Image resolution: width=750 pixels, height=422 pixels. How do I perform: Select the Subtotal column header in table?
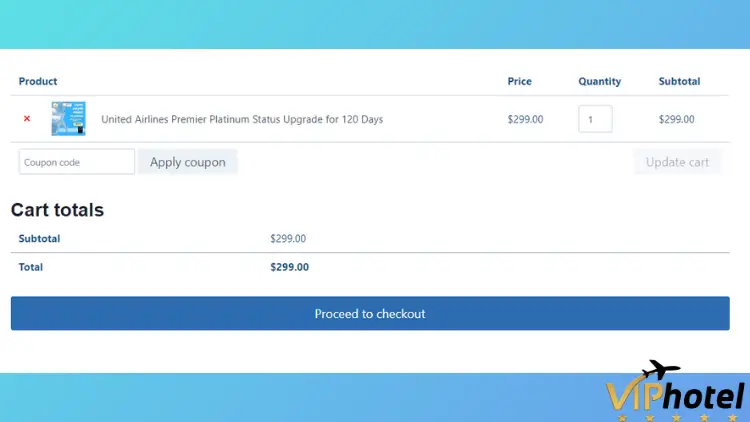coord(679,81)
